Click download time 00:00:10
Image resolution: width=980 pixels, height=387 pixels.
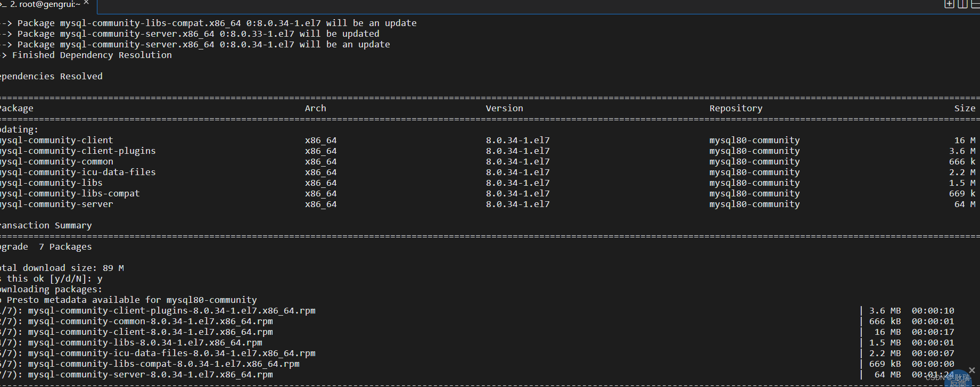tap(933, 310)
